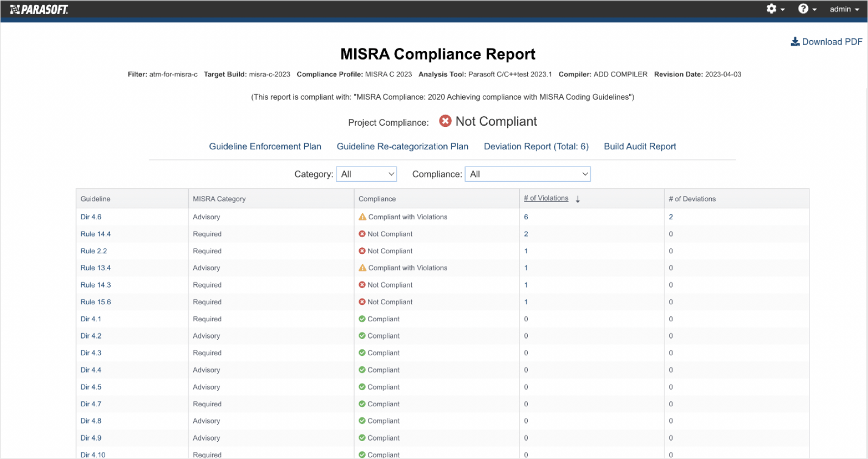Open Deviation Report (Total: 6)
The image size is (868, 459).
click(x=535, y=146)
